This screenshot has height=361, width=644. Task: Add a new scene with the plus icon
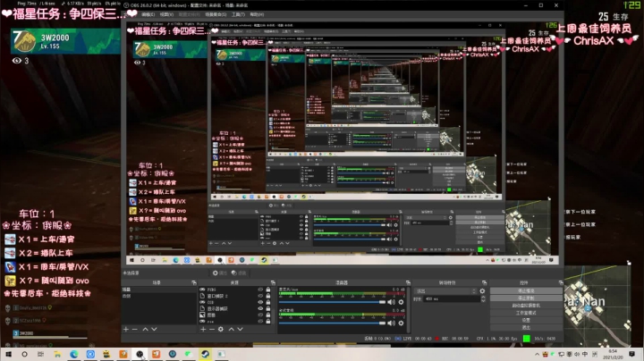coord(126,329)
